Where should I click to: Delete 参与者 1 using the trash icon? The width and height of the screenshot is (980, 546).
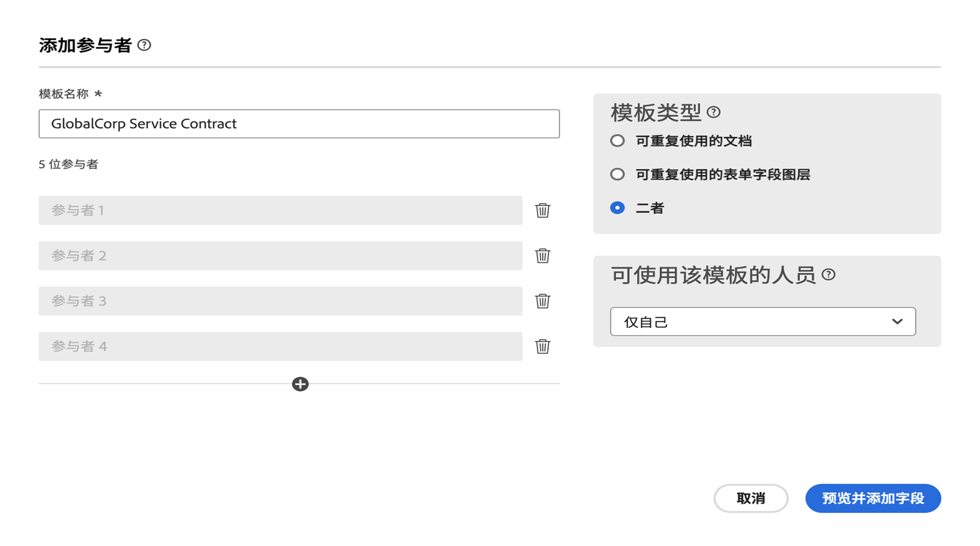(542, 210)
